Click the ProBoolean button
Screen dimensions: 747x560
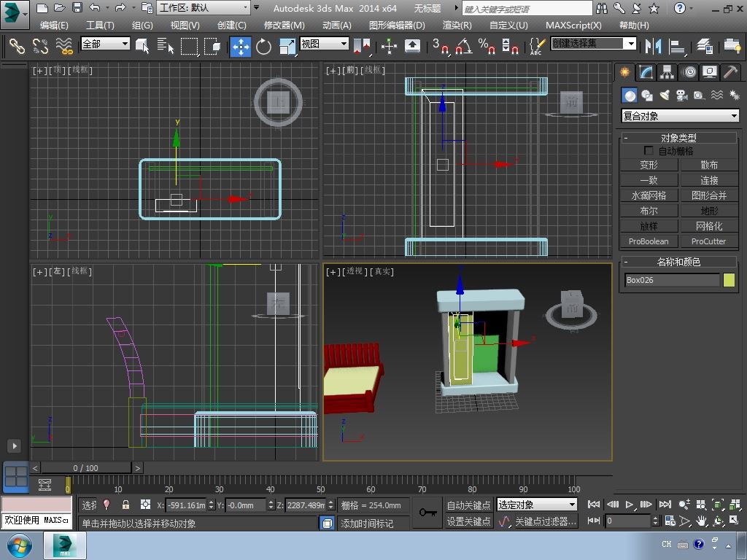pyautogui.click(x=649, y=241)
